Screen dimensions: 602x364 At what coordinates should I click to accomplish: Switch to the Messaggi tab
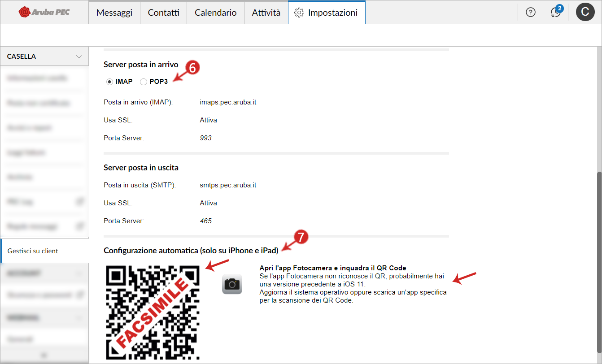tap(114, 13)
